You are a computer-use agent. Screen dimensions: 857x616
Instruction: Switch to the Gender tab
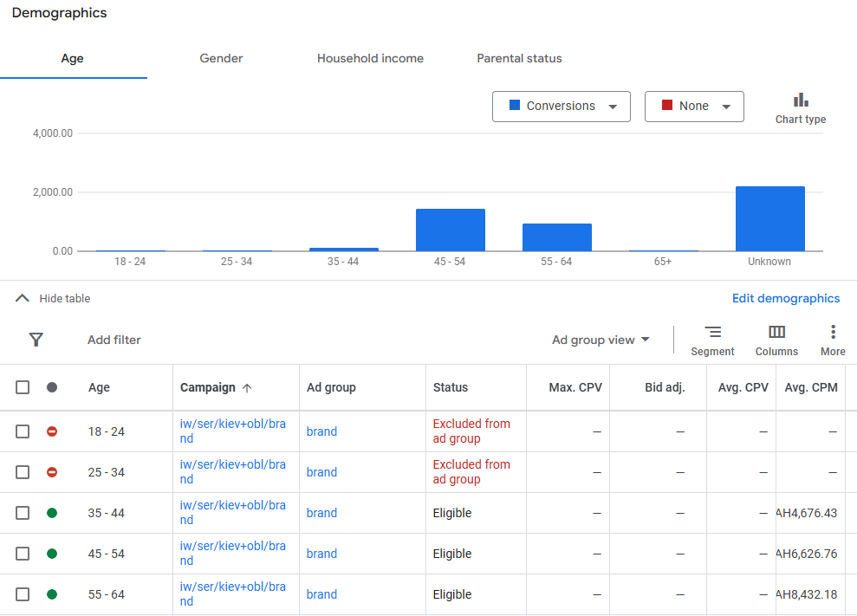coord(221,59)
